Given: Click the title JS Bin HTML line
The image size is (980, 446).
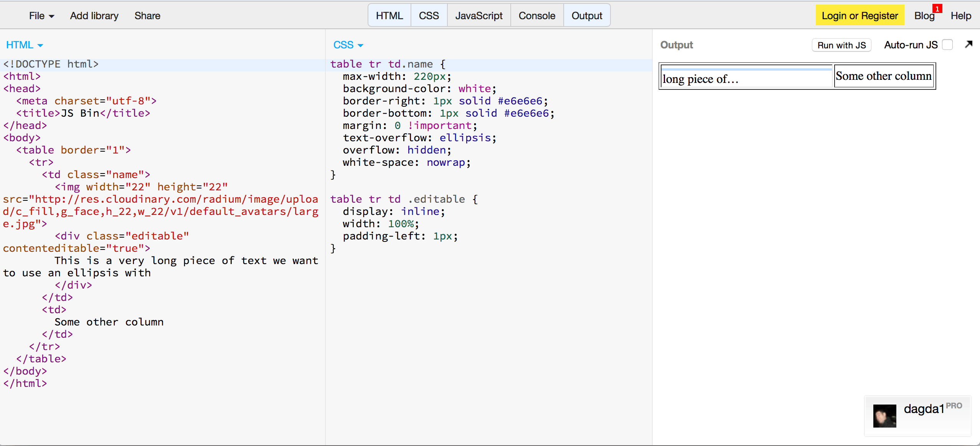Looking at the screenshot, I should click(83, 113).
